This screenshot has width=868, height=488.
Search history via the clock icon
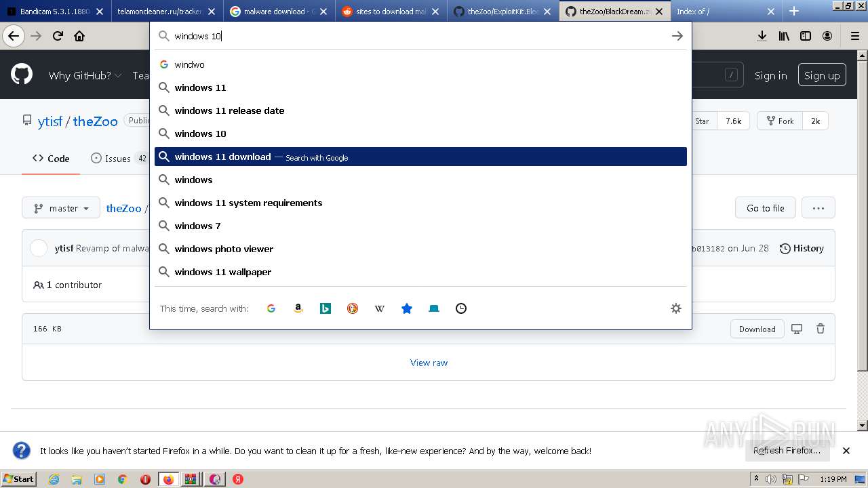click(461, 308)
